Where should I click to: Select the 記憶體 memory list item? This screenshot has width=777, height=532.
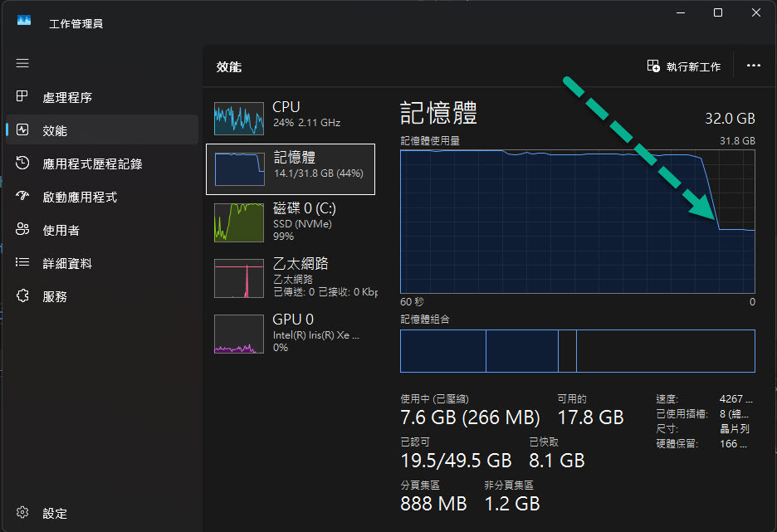(x=291, y=169)
